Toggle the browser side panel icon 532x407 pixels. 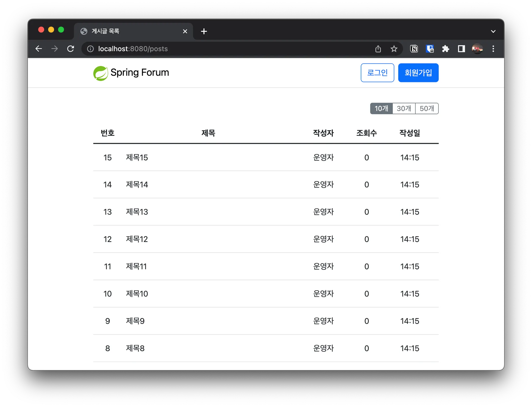coord(461,49)
